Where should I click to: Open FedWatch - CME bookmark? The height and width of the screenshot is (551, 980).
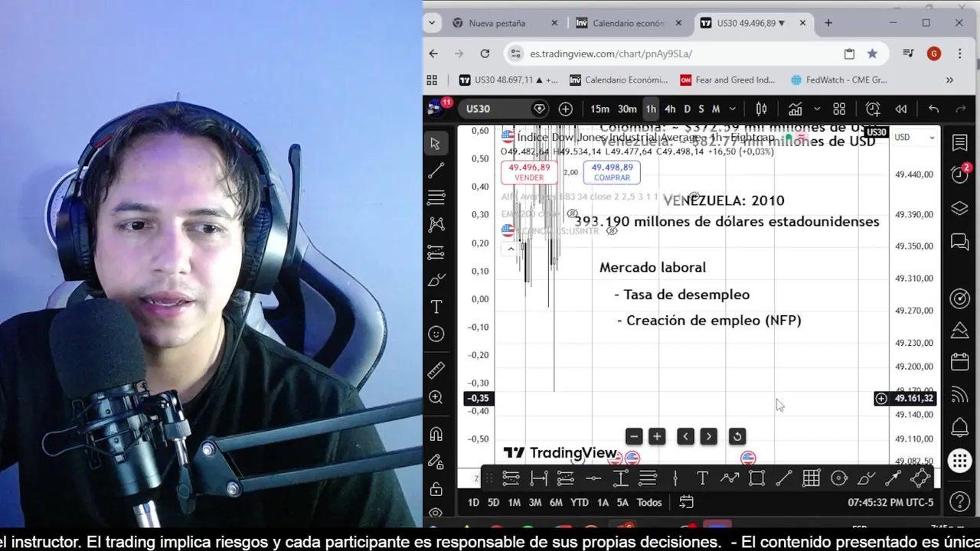(x=839, y=80)
